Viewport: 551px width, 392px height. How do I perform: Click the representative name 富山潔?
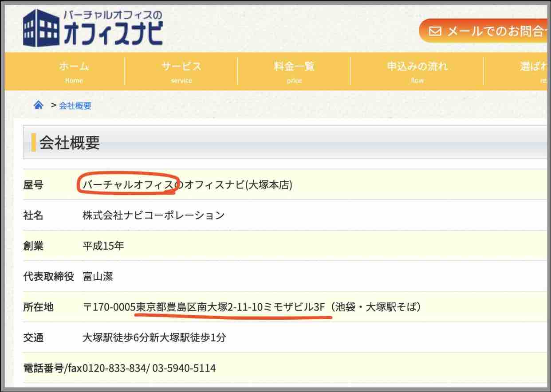(x=98, y=277)
